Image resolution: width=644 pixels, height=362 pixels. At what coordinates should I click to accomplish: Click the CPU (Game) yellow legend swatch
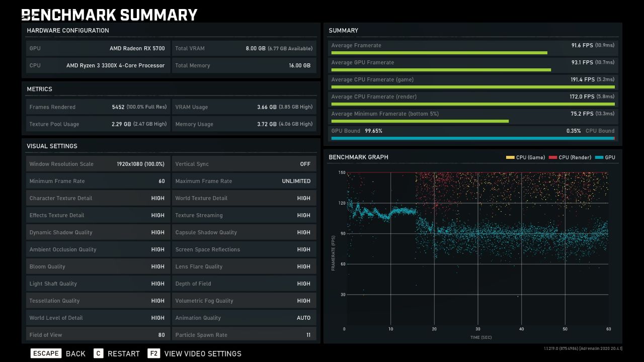point(510,157)
